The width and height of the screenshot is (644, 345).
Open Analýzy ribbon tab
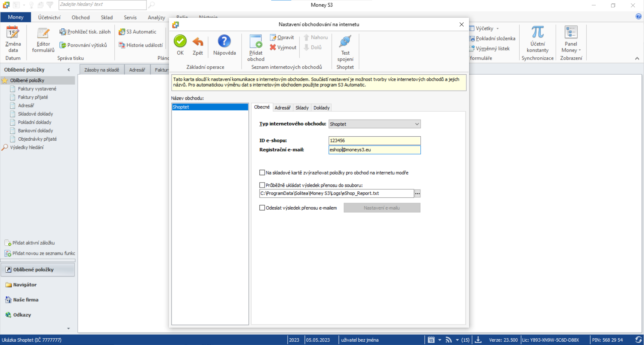point(156,17)
